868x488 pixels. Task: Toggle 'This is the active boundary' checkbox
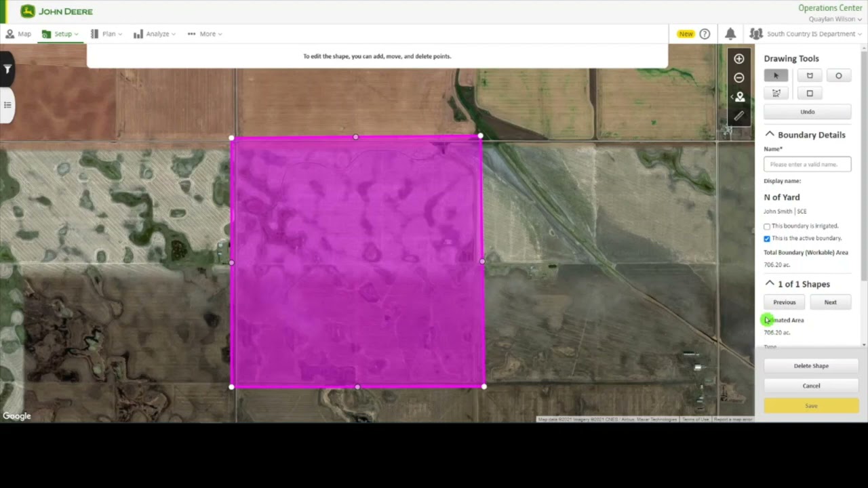767,239
